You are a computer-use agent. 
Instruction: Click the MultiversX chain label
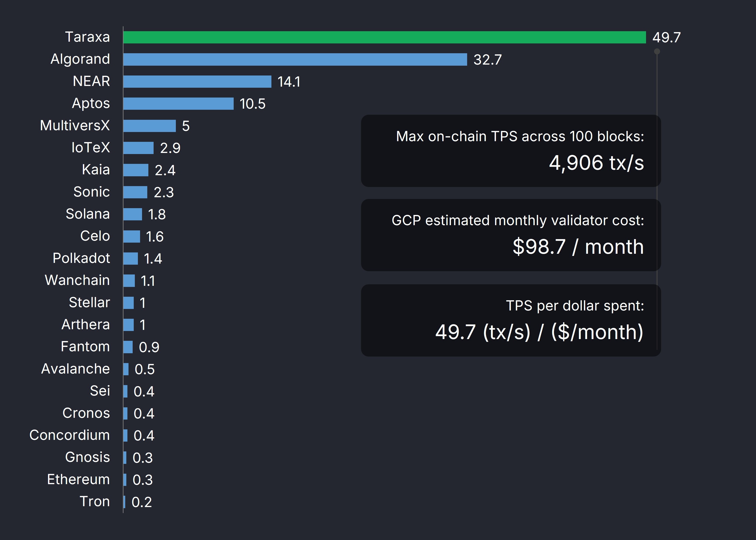pyautogui.click(x=75, y=126)
